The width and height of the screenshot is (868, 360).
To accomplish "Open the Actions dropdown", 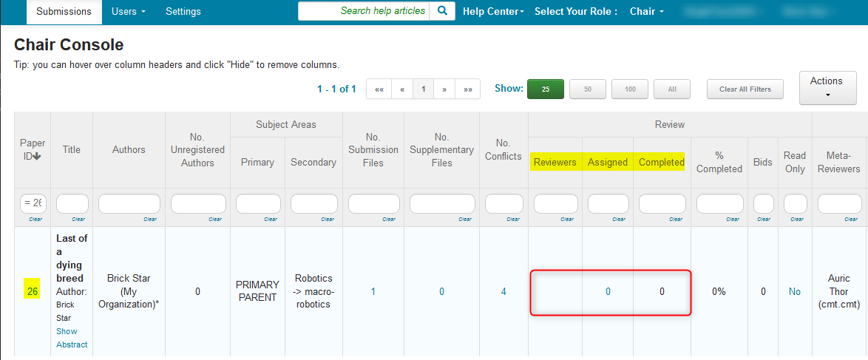I will 827,87.
